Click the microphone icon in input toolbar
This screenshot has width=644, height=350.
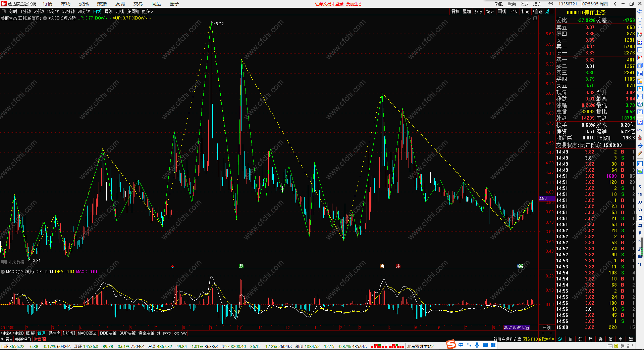coord(477,345)
